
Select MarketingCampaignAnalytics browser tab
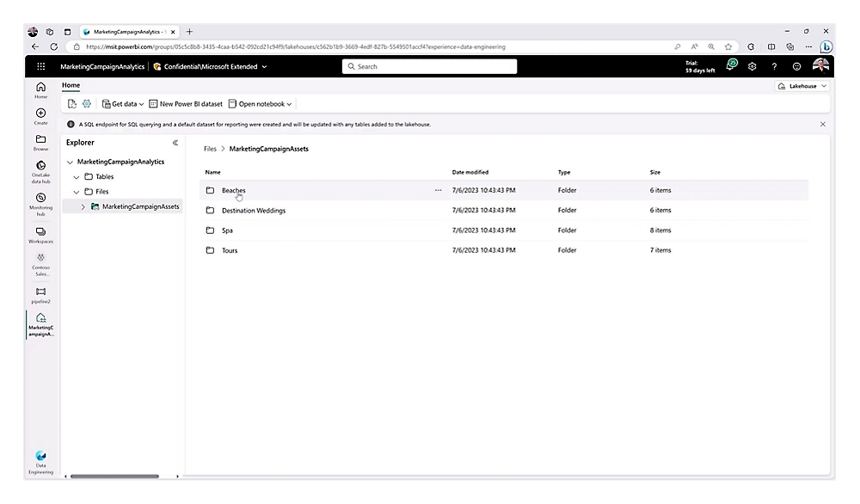131,32
